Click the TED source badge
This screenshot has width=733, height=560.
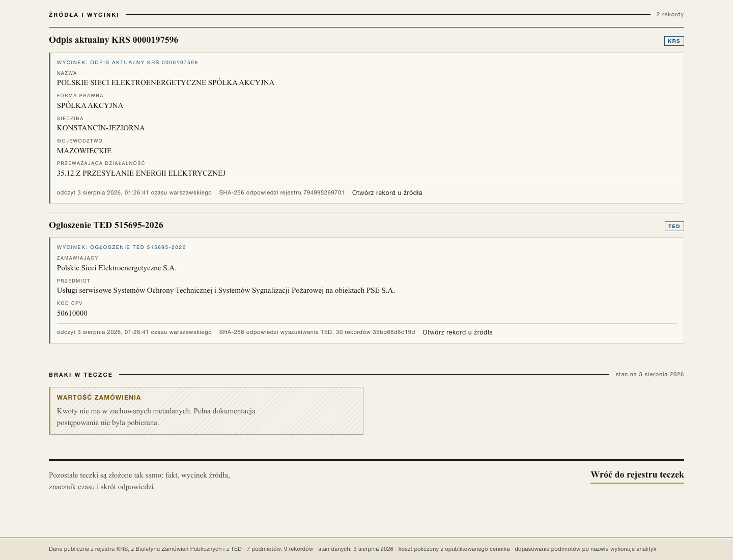coord(674,226)
